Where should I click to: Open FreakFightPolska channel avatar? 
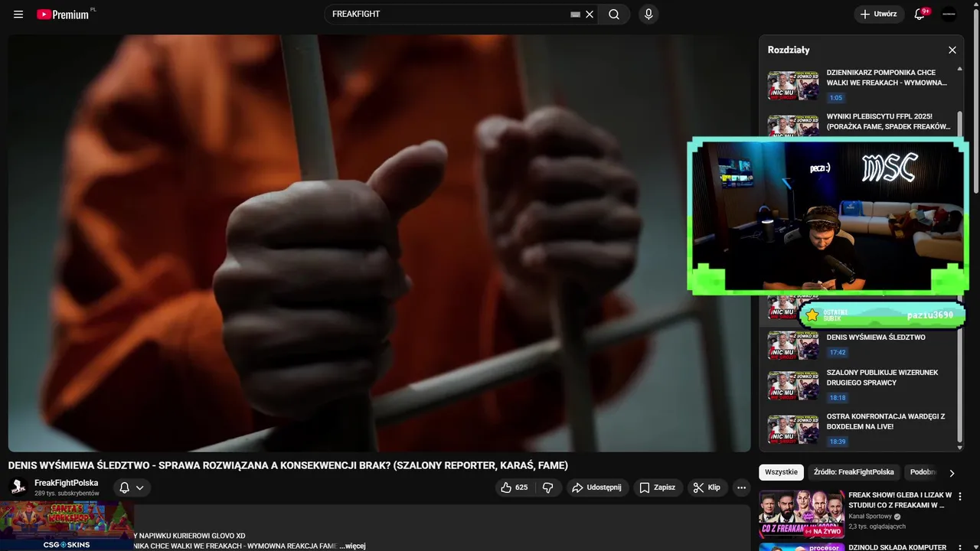tap(18, 487)
